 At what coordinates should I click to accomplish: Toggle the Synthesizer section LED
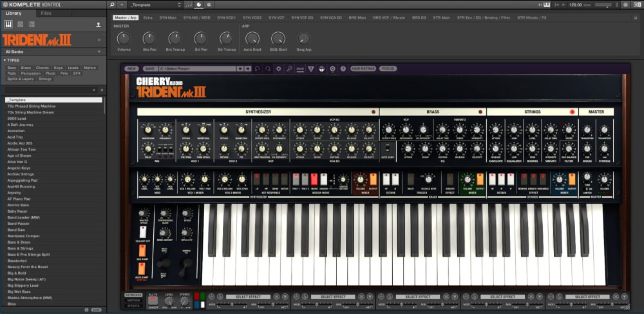click(373, 112)
